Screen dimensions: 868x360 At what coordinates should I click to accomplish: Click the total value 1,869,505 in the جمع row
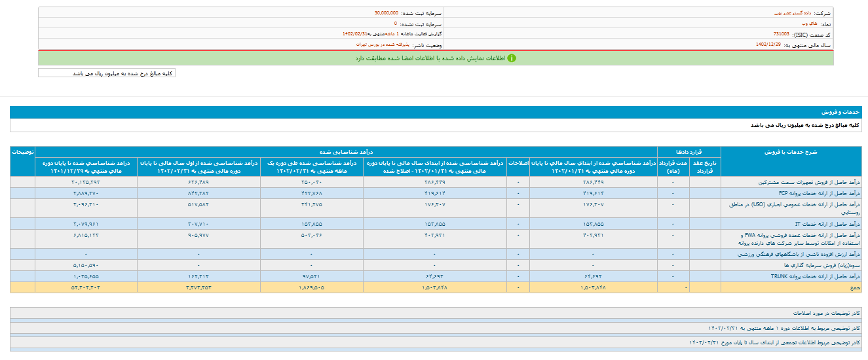click(312, 287)
